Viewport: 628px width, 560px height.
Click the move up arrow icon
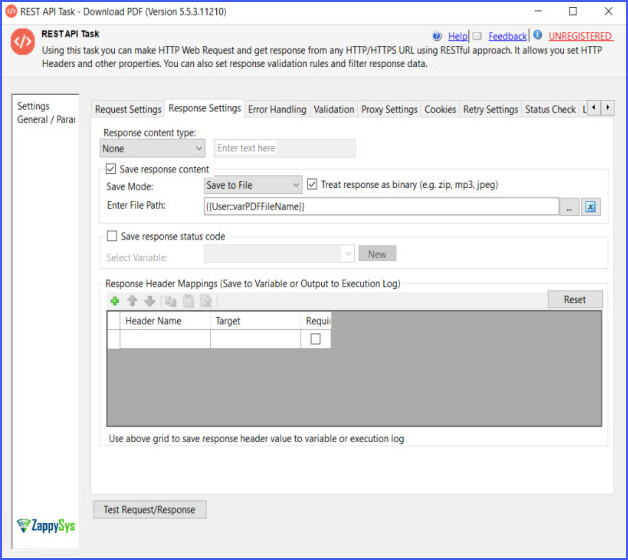133,301
